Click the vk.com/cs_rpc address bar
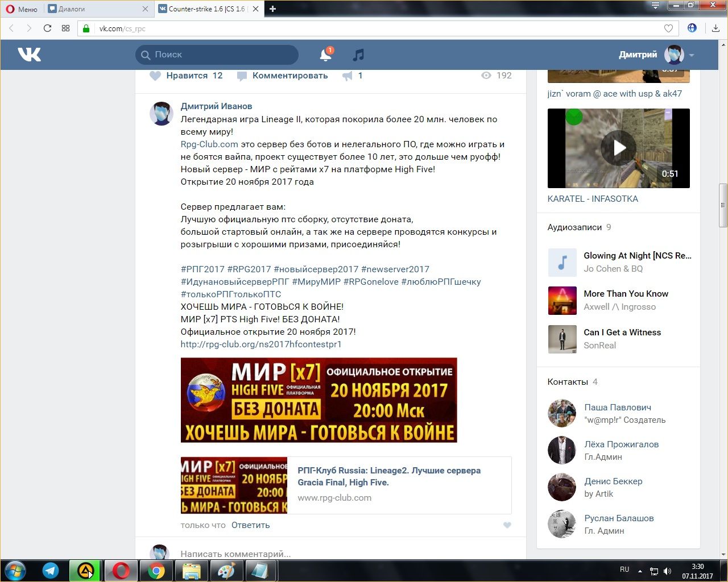The height and width of the screenshot is (582, 728). [x=378, y=28]
